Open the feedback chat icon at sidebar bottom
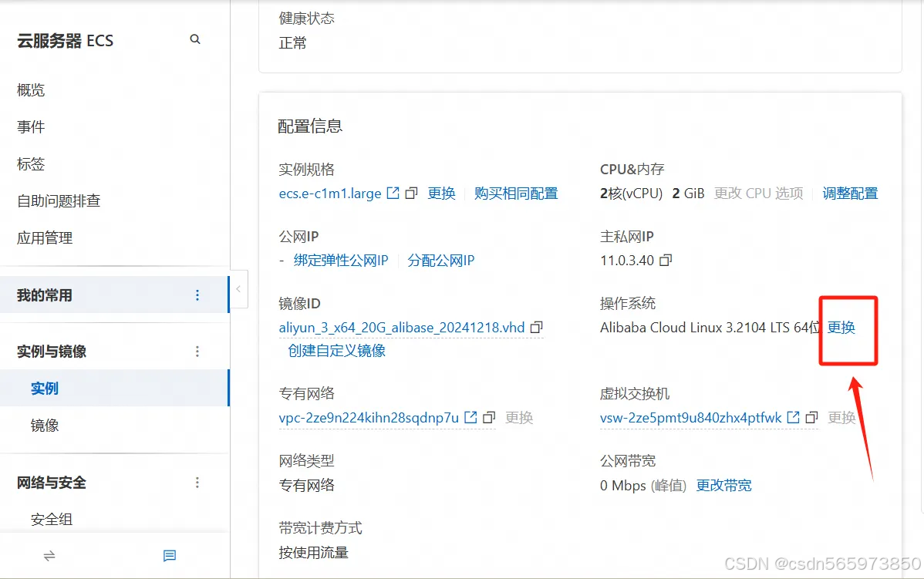The height and width of the screenshot is (579, 924). coord(170,555)
